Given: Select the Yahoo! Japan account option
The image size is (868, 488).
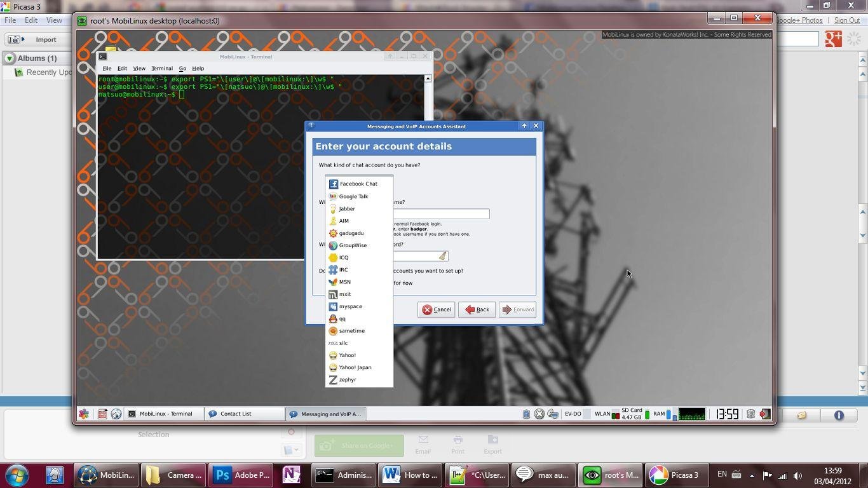Looking at the screenshot, I should [354, 367].
